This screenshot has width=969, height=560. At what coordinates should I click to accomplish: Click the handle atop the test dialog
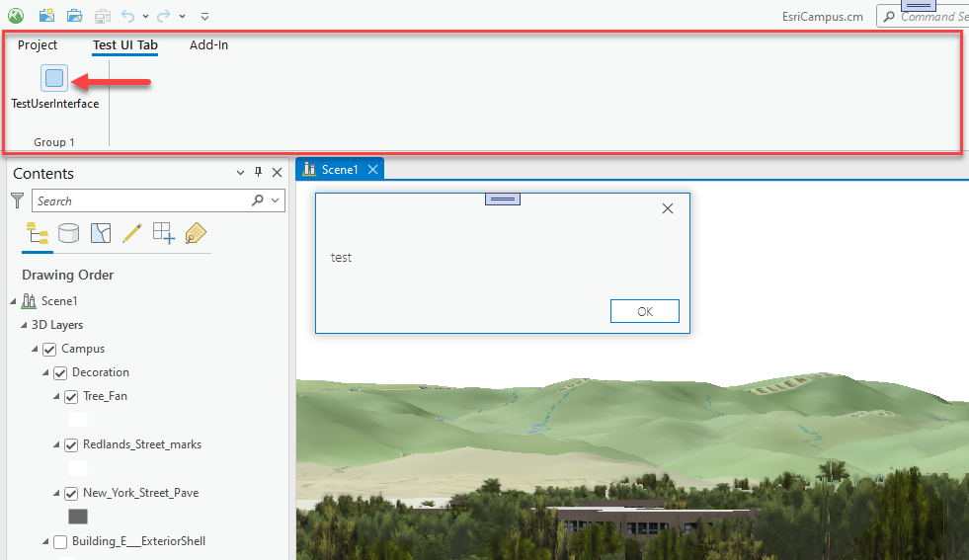point(503,200)
